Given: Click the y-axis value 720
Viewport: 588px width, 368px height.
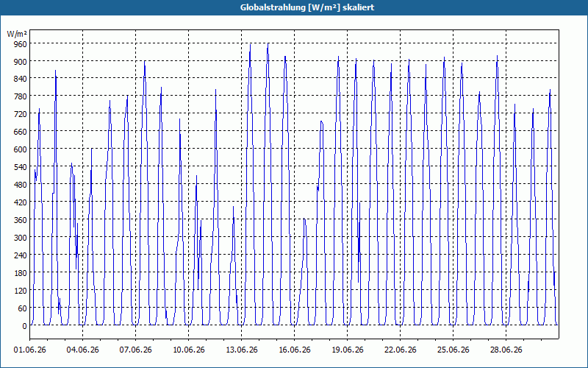Looking at the screenshot, I should coord(21,114).
